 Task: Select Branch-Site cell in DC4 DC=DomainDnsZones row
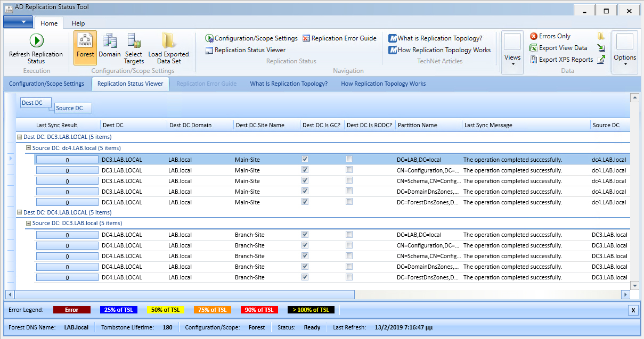(250, 267)
